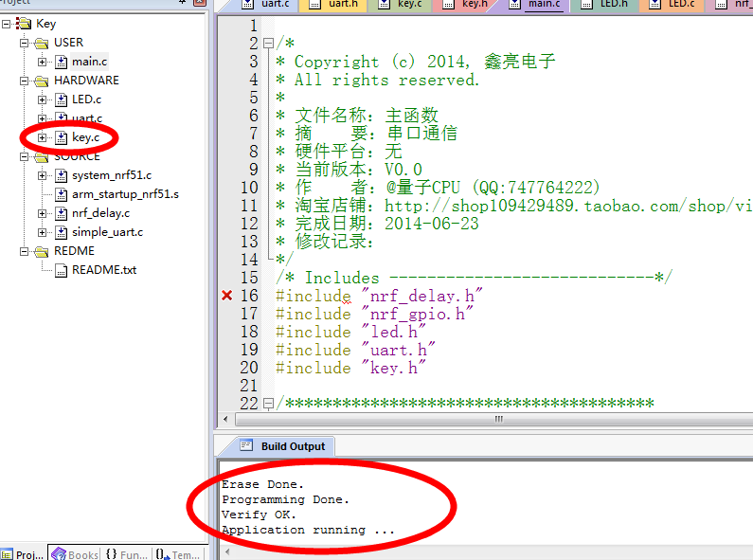The height and width of the screenshot is (560, 753).
Task: Select nrf_delay.c in the project tree
Action: [x=100, y=213]
